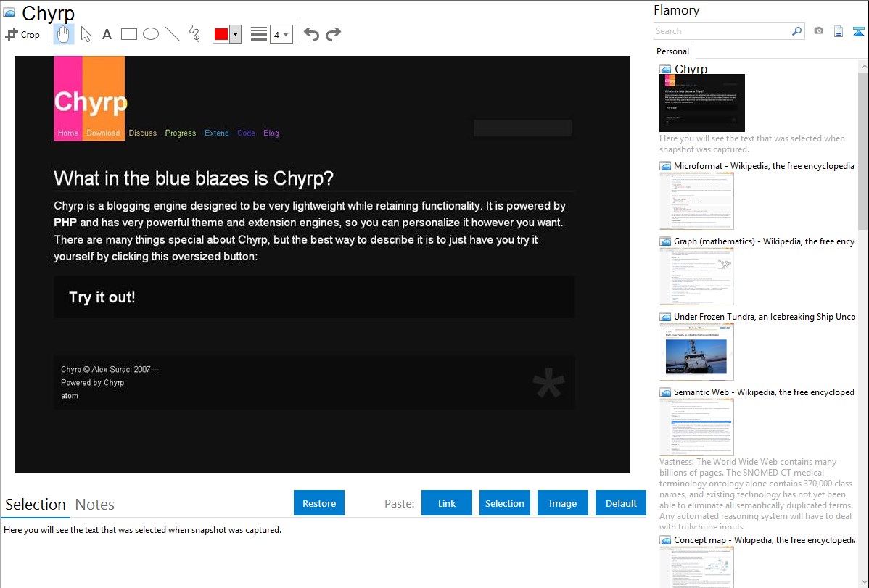Click the Chyrp snapshot icon in title

click(9, 12)
